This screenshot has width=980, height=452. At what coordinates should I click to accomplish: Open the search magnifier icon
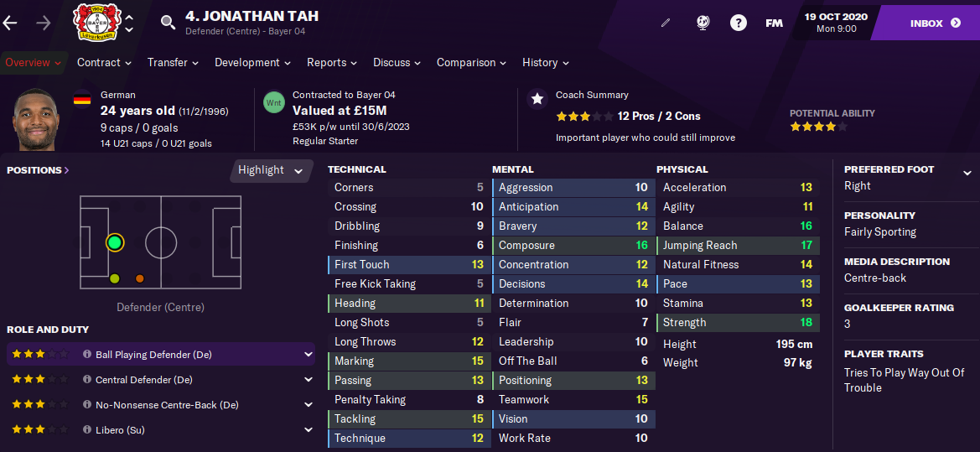[x=168, y=23]
